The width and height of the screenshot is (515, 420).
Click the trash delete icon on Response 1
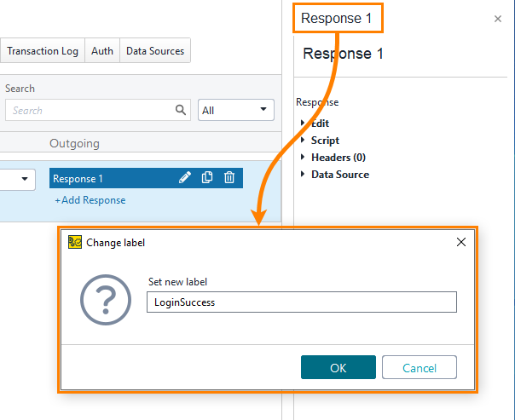229,177
